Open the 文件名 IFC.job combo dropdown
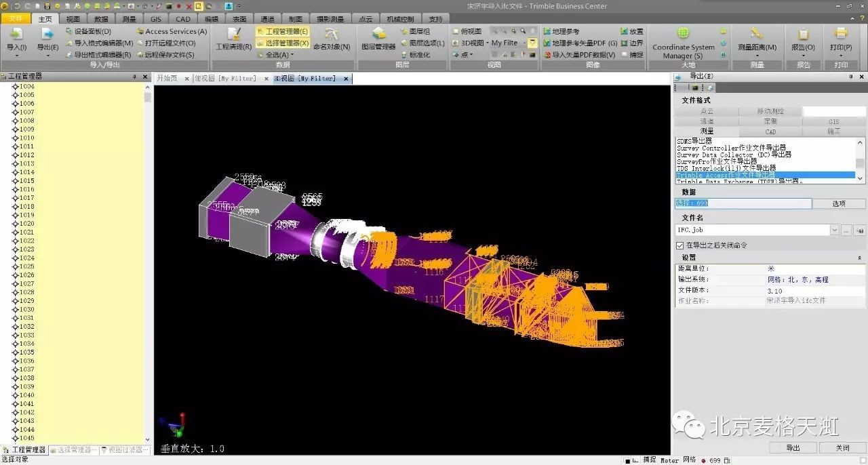The width and height of the screenshot is (868, 465). click(x=834, y=230)
